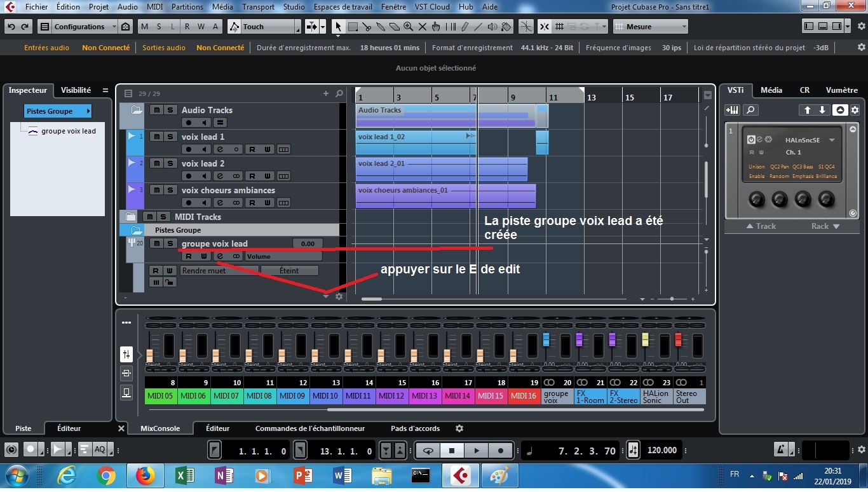Open the Mesure grid type dropdown
The image size is (868, 492).
(651, 27)
